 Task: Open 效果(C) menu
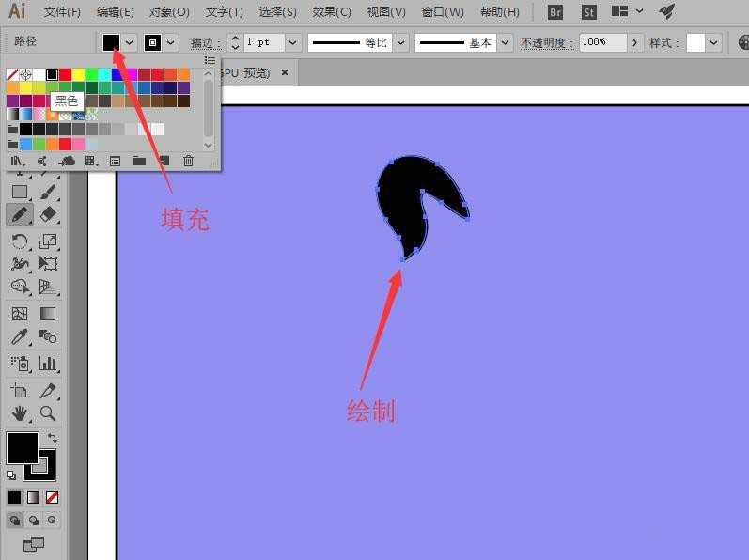pos(331,11)
